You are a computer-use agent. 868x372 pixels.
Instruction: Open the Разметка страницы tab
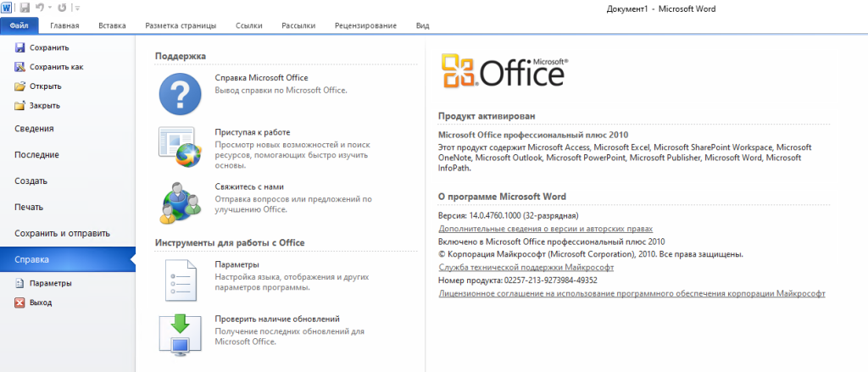[181, 25]
